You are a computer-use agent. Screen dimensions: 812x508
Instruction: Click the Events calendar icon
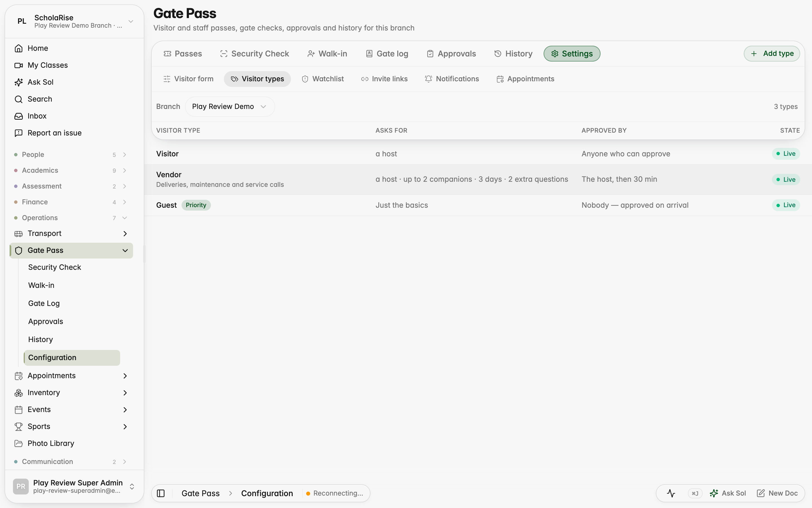tap(18, 410)
